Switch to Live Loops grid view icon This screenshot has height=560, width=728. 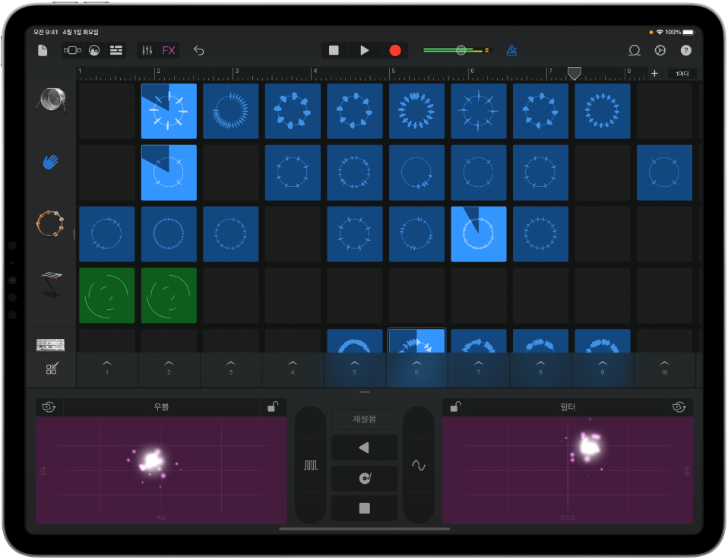[94, 50]
